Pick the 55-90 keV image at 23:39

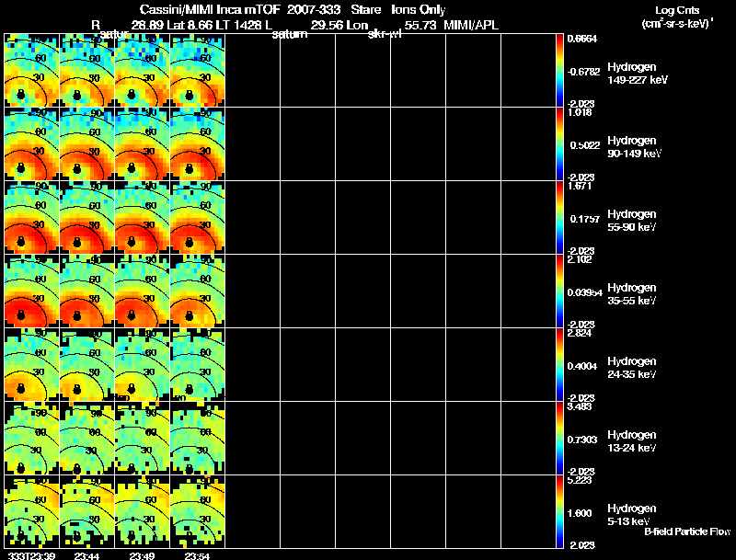(x=32, y=218)
